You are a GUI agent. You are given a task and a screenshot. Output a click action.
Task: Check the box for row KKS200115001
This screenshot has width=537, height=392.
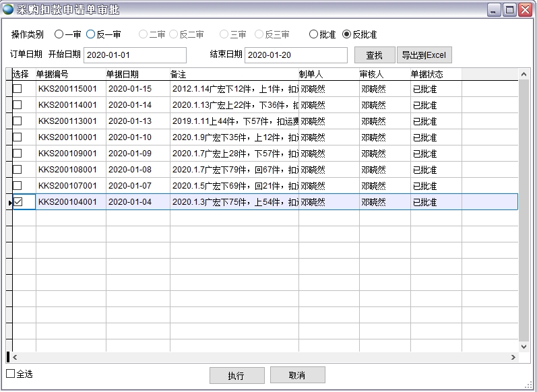18,89
